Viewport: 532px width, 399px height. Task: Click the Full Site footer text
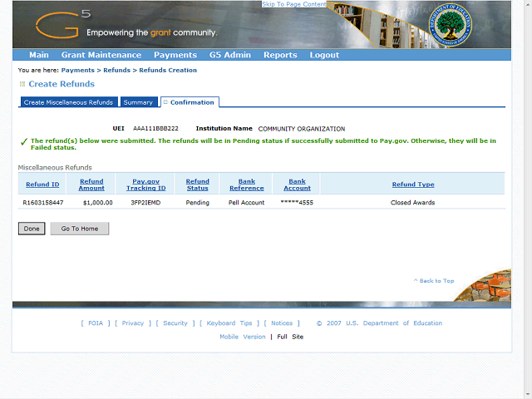click(x=290, y=337)
